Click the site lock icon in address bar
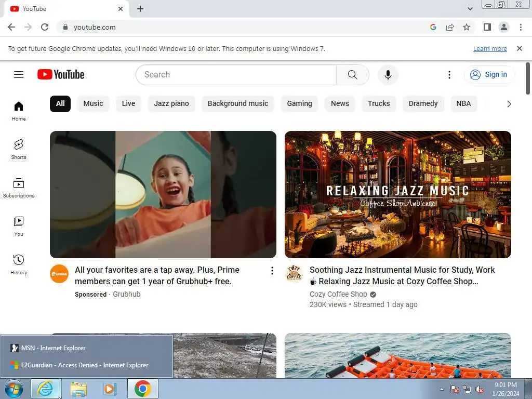532x399 pixels. point(65,27)
